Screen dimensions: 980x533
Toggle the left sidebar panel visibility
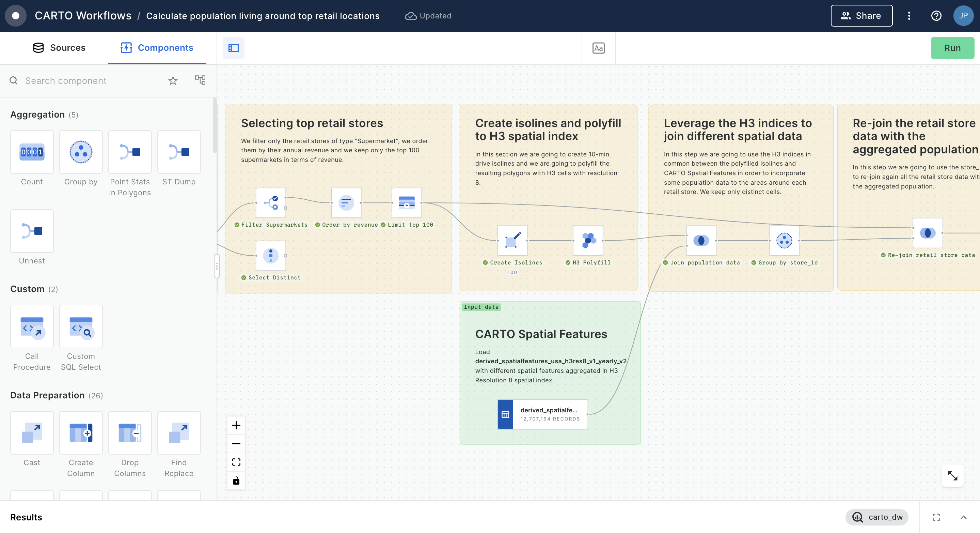[233, 48]
